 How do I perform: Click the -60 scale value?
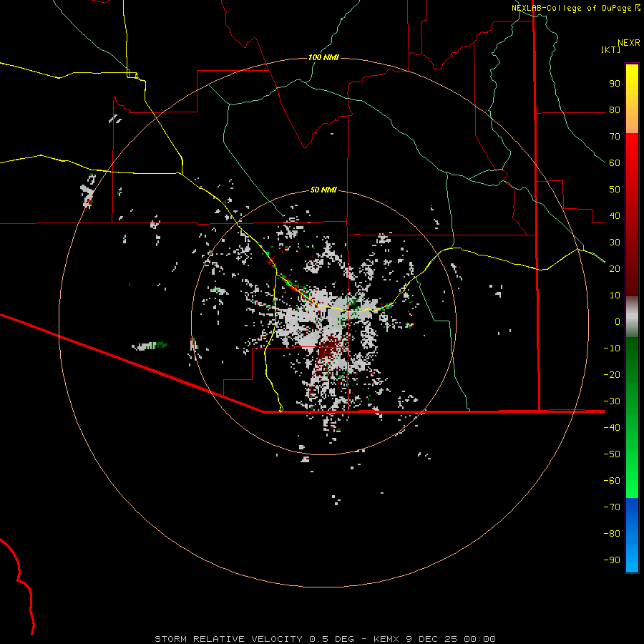(612, 481)
